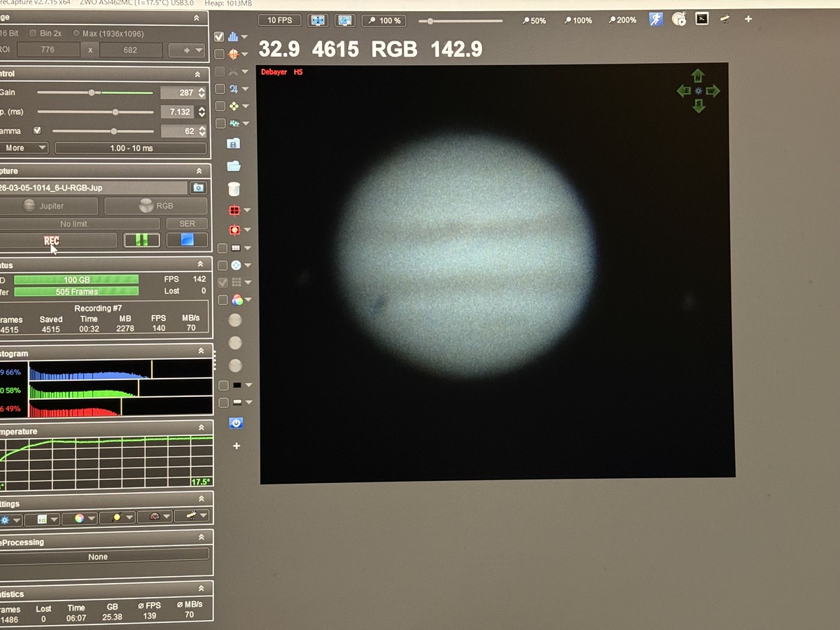The image size is (840, 630).
Task: Open the console terminal icon
Action: (x=702, y=19)
